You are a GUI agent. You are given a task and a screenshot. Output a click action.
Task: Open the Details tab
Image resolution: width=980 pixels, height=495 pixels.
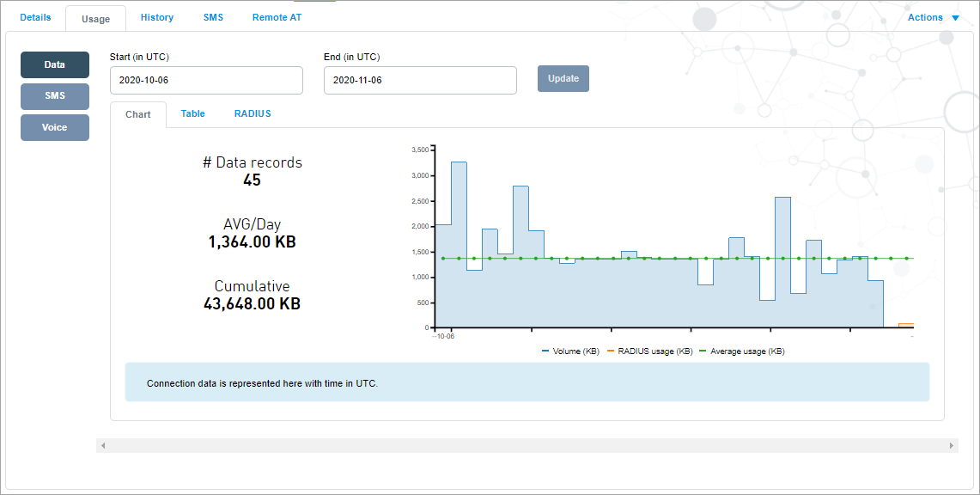pos(35,17)
